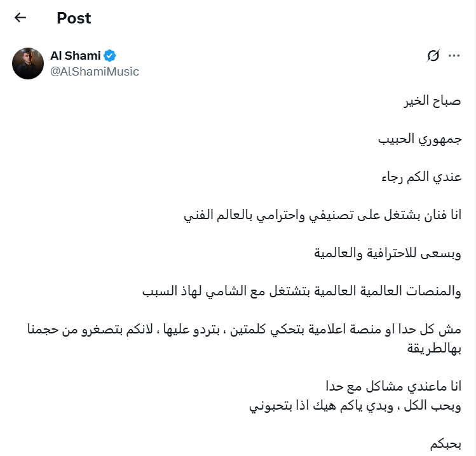
Task: Open the Grok explain-post icon
Action: point(433,55)
